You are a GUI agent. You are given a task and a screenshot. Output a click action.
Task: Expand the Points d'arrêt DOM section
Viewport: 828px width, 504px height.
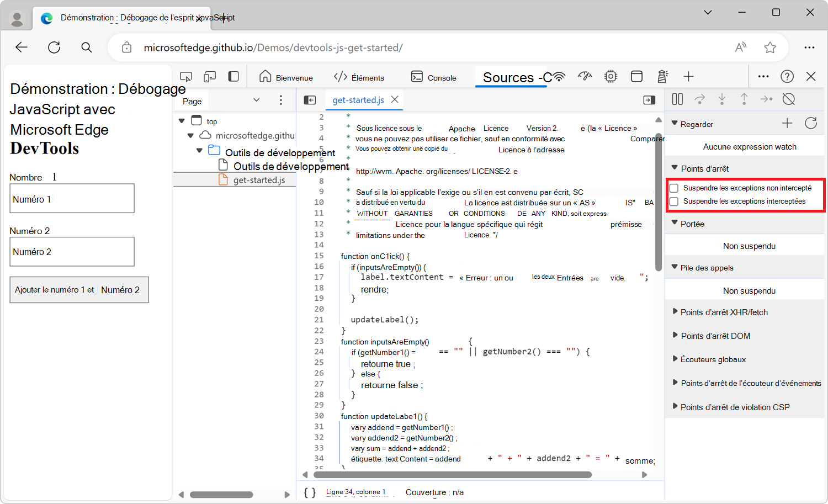click(675, 335)
